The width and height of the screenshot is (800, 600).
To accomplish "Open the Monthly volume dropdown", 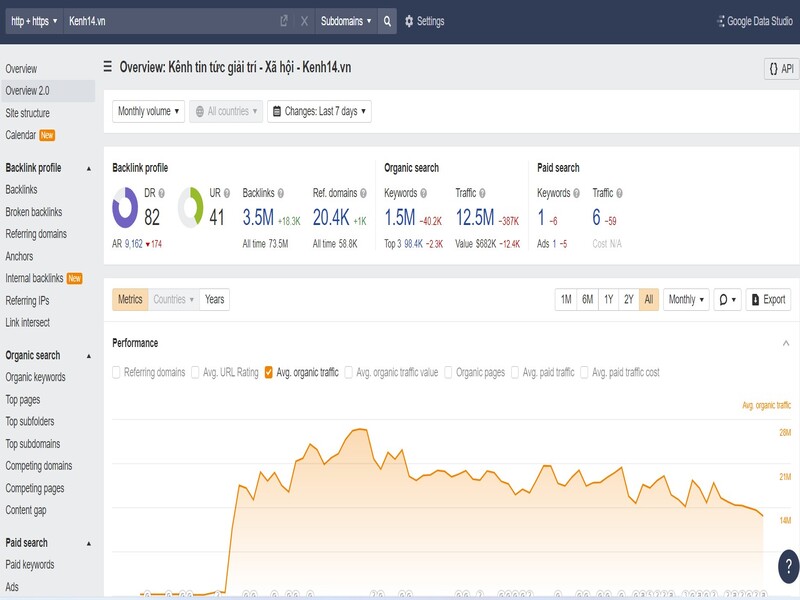I will [148, 111].
